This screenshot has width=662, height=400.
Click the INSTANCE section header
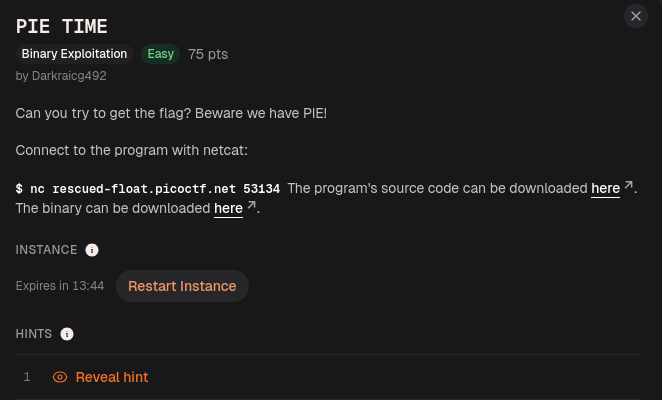coord(46,250)
